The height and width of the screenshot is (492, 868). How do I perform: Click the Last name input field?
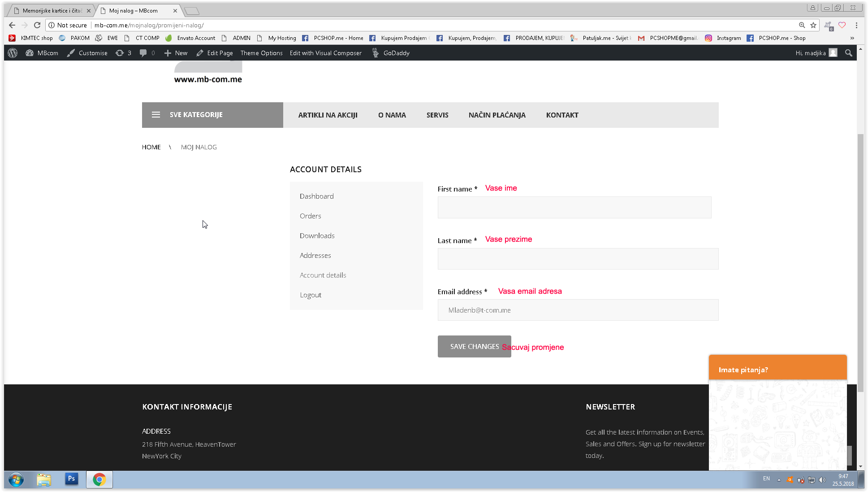pos(578,259)
